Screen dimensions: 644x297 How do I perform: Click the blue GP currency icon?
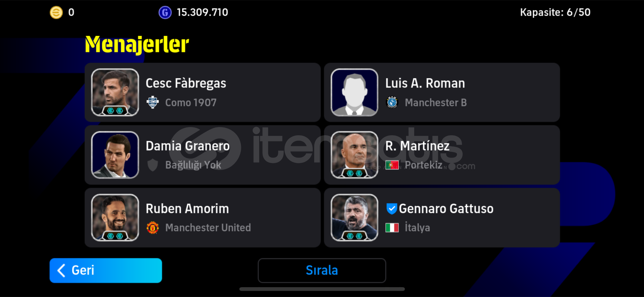coord(165,12)
